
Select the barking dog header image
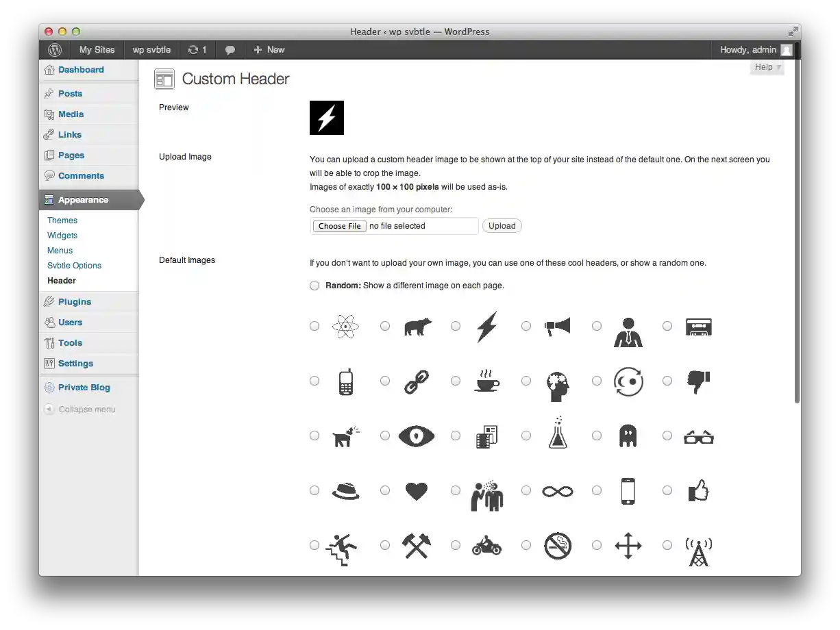click(x=346, y=436)
